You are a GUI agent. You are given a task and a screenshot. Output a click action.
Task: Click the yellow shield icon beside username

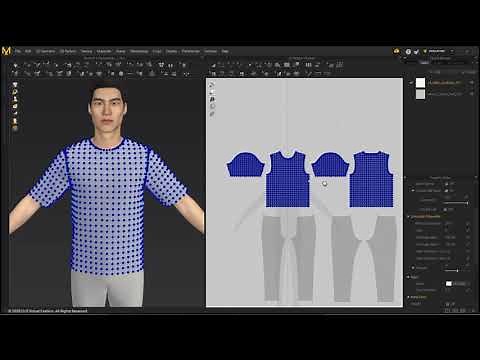pos(425,51)
